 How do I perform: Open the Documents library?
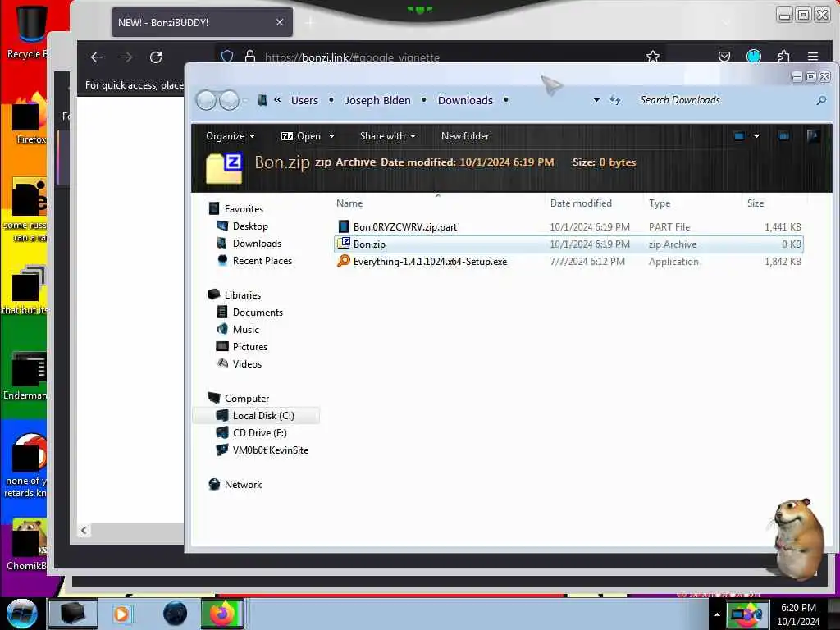pyautogui.click(x=258, y=313)
